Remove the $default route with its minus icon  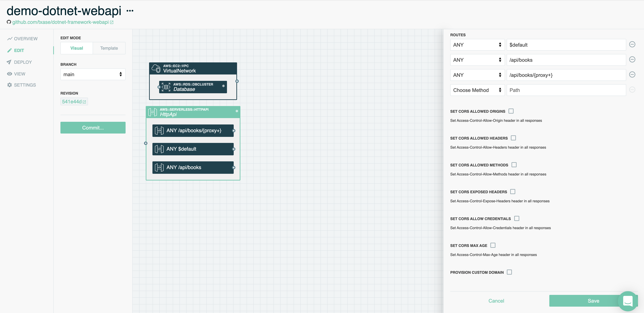pyautogui.click(x=632, y=44)
